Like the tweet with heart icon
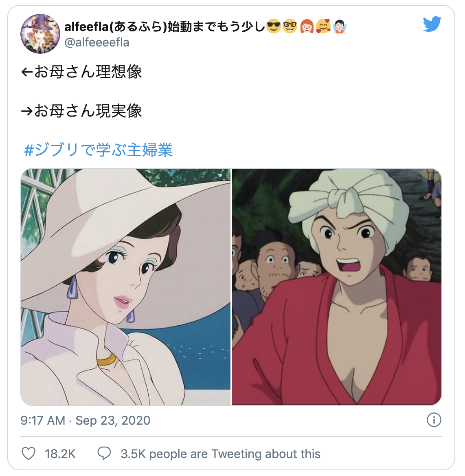The image size is (465, 476). [x=29, y=454]
